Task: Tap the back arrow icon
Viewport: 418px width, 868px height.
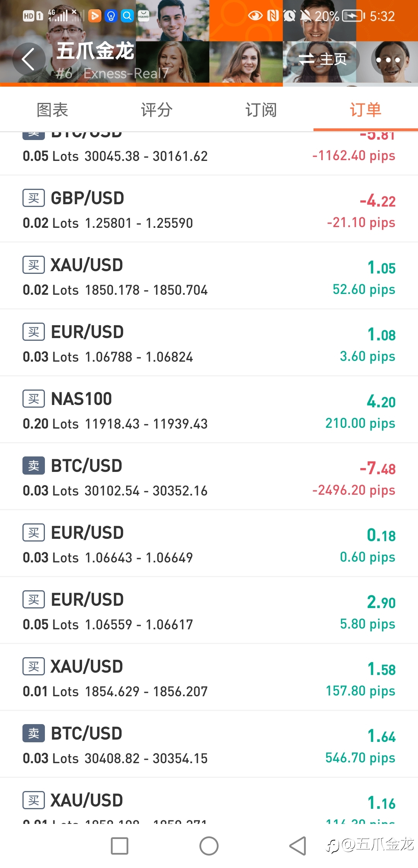Action: [29, 60]
